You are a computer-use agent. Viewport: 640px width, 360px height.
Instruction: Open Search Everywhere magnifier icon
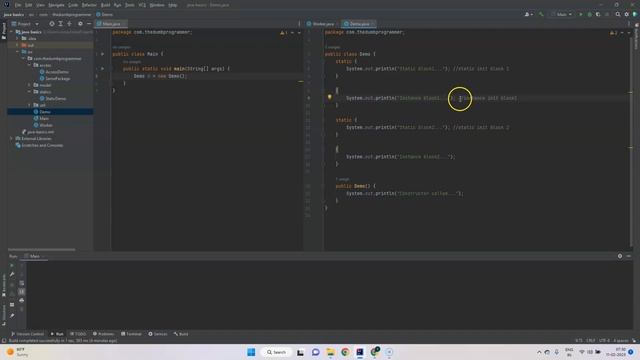(x=618, y=14)
